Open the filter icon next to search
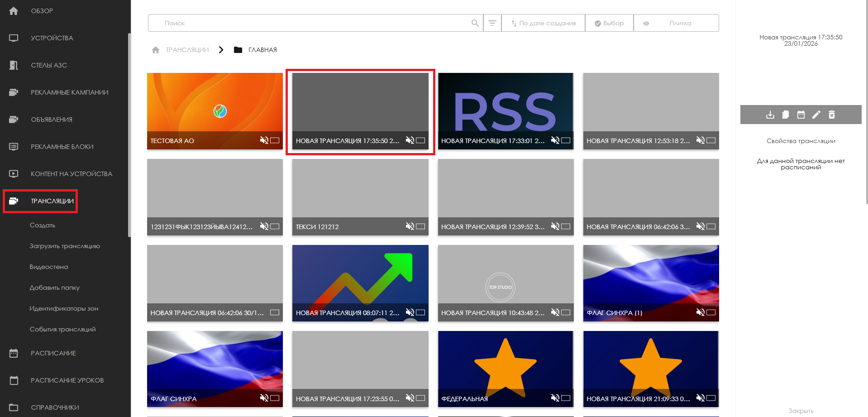Image resolution: width=868 pixels, height=417 pixels. tap(492, 23)
